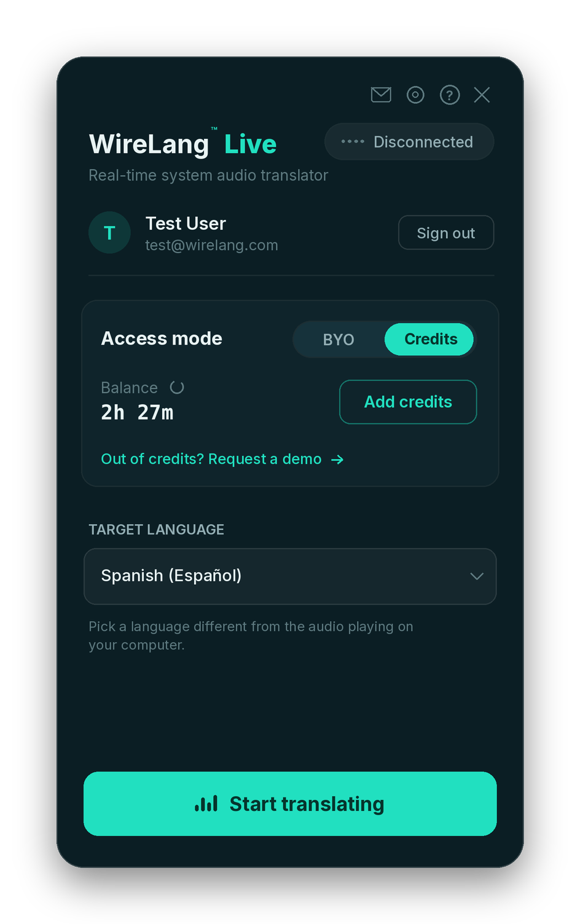This screenshot has height=924, width=580.
Task: Click the Start translating button
Action: tap(290, 804)
